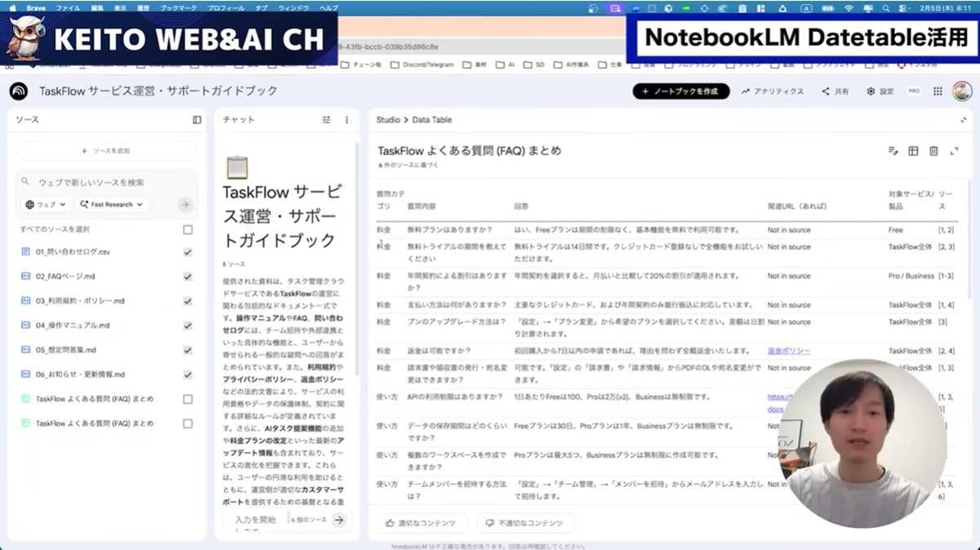Expand the Data Table to full screen

pos(954,151)
